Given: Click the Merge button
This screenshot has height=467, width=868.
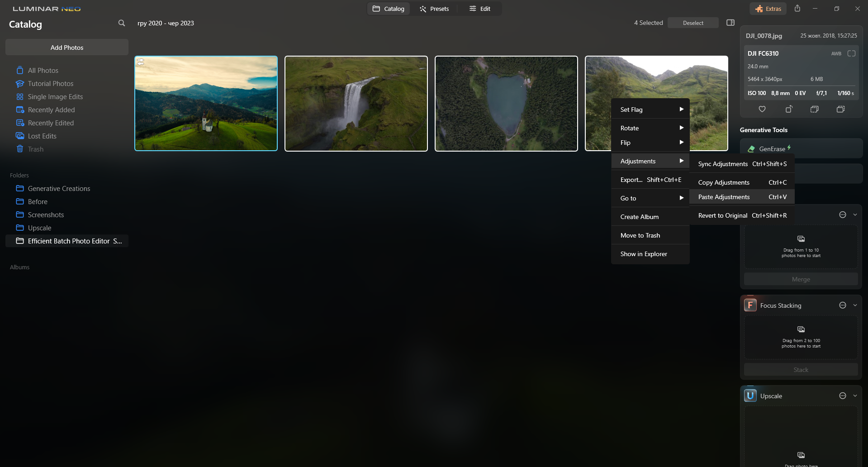Looking at the screenshot, I should click(x=801, y=279).
